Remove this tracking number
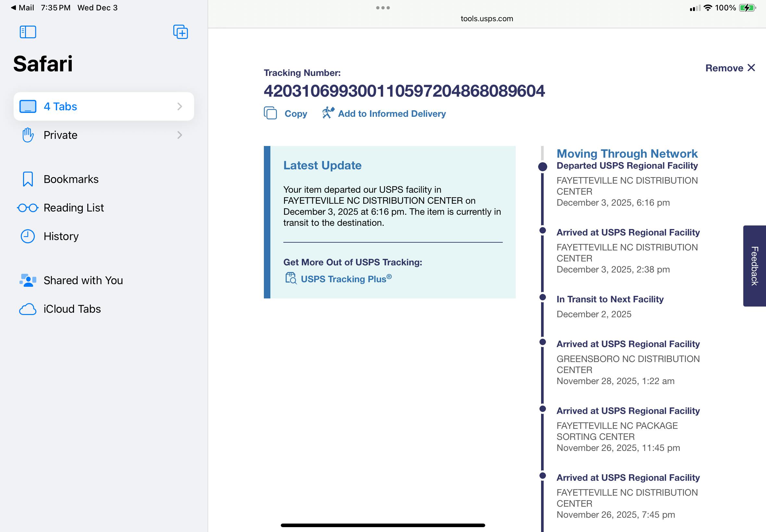Image resolution: width=766 pixels, height=532 pixels. tap(730, 68)
